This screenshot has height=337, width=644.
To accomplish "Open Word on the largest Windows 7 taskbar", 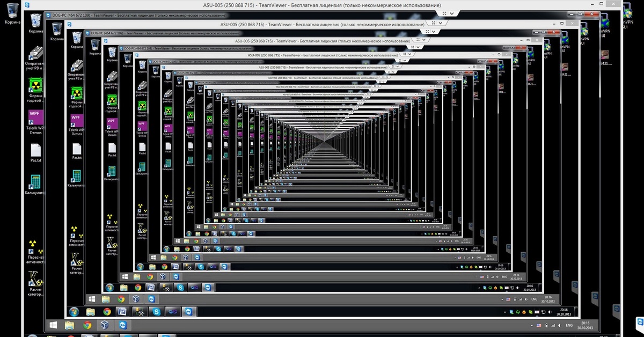I will pos(122,312).
